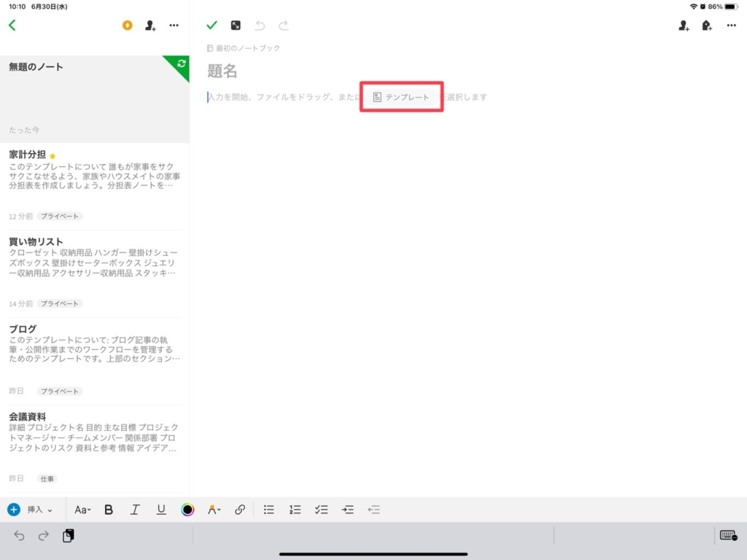747x560 pixels.
Task: Tap the 6月30日(水) date text
Action: [49, 7]
